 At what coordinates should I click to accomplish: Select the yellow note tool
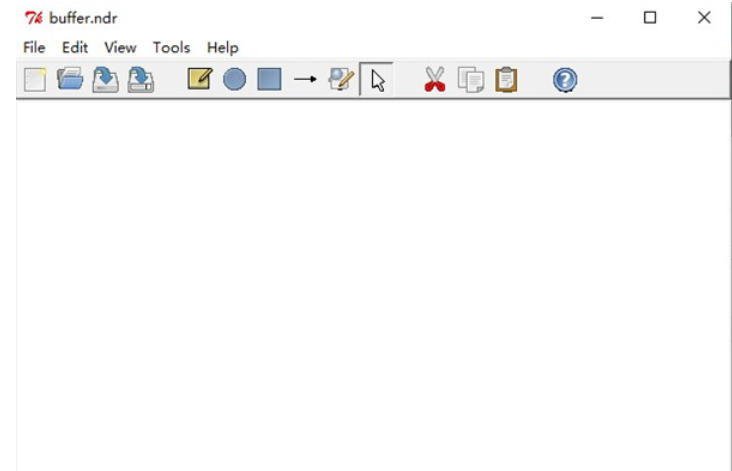point(200,80)
